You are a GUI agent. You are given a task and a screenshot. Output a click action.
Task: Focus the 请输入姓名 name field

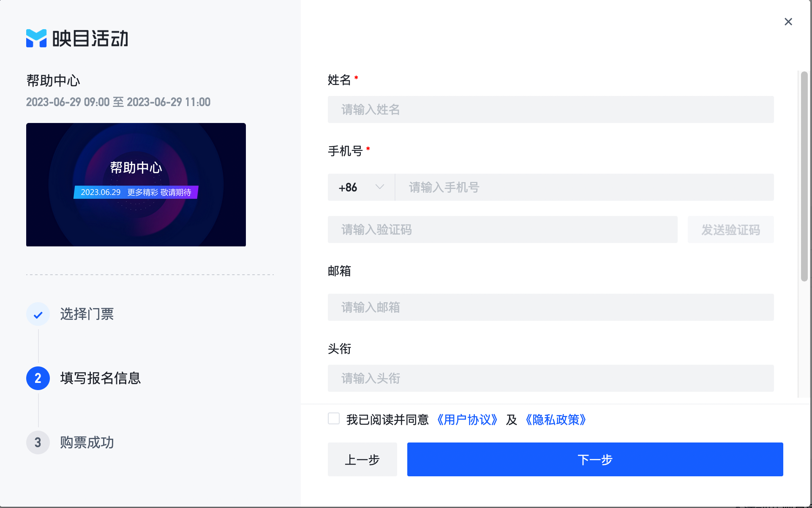click(551, 109)
